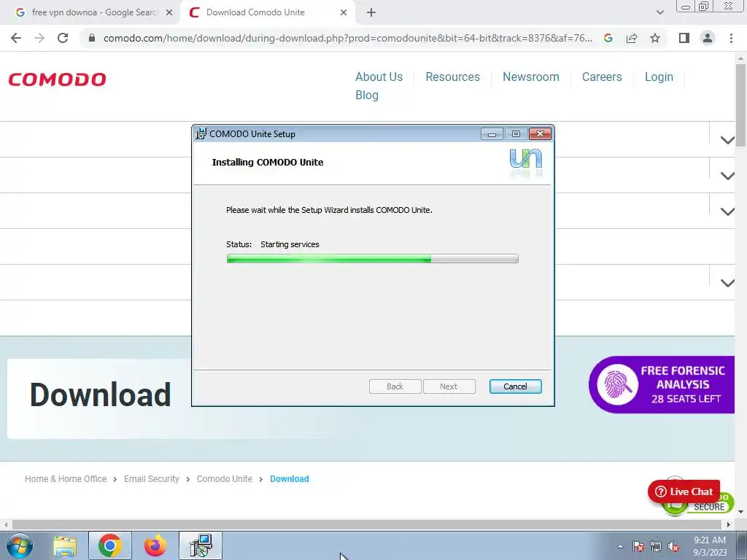This screenshot has height=560, width=747.
Task: Click the COMODO logo
Action: click(x=57, y=79)
